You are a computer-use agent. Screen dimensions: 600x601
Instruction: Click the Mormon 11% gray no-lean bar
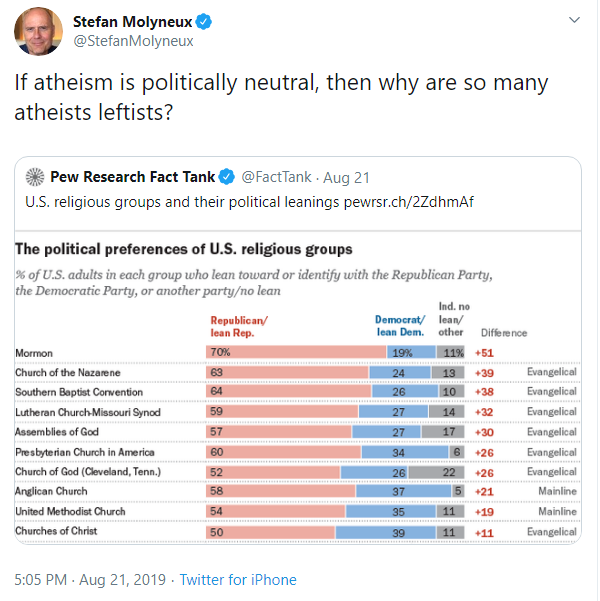coord(452,352)
